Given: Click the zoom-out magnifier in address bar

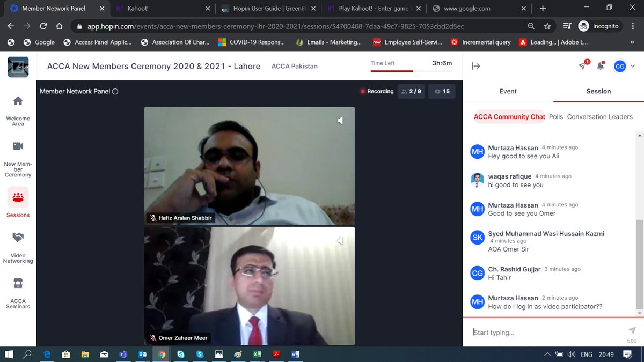Looking at the screenshot, I should click(x=531, y=26).
